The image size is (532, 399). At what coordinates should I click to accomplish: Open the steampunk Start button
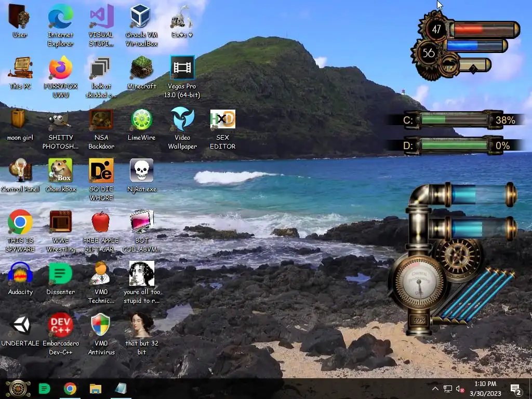coord(18,389)
